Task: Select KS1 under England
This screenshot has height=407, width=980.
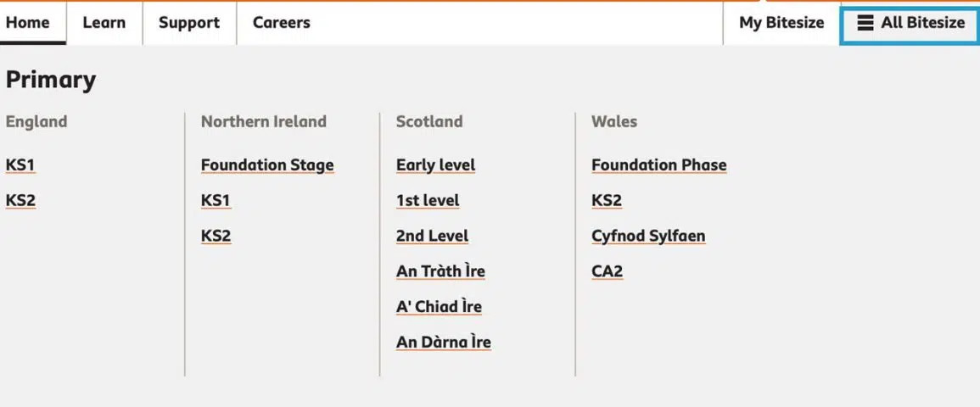Action: pos(20,165)
